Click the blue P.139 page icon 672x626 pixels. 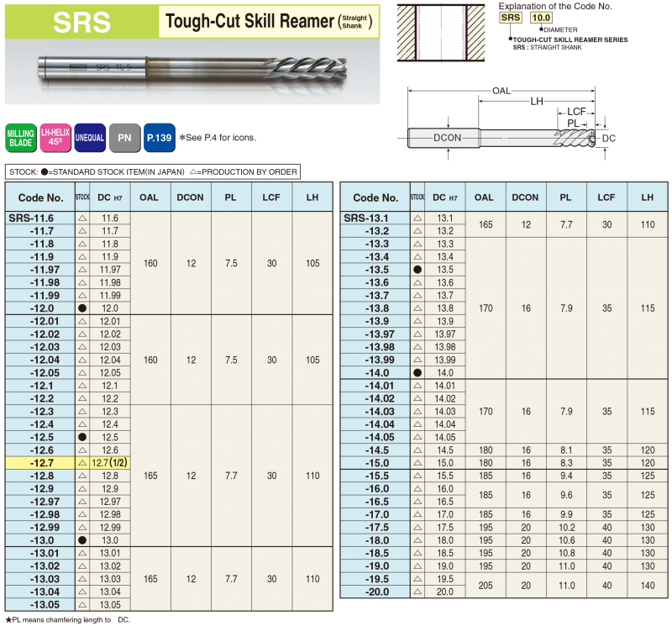159,138
